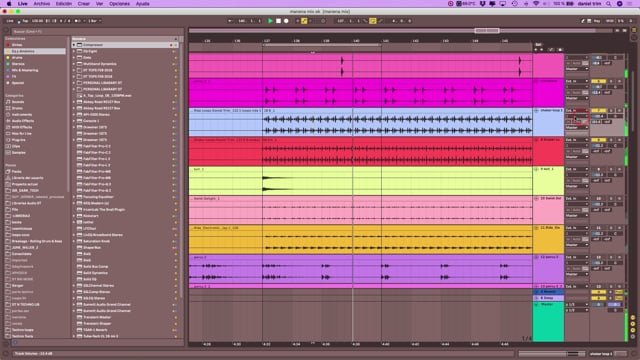Toggle the 10 Daniel track activator
This screenshot has height=360, width=640.
[598, 199]
